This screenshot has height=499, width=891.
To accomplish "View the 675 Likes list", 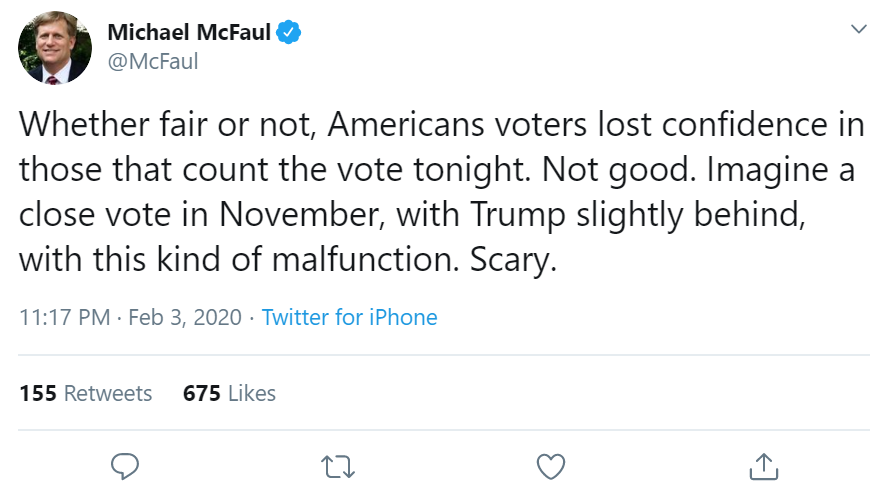I will (x=229, y=393).
